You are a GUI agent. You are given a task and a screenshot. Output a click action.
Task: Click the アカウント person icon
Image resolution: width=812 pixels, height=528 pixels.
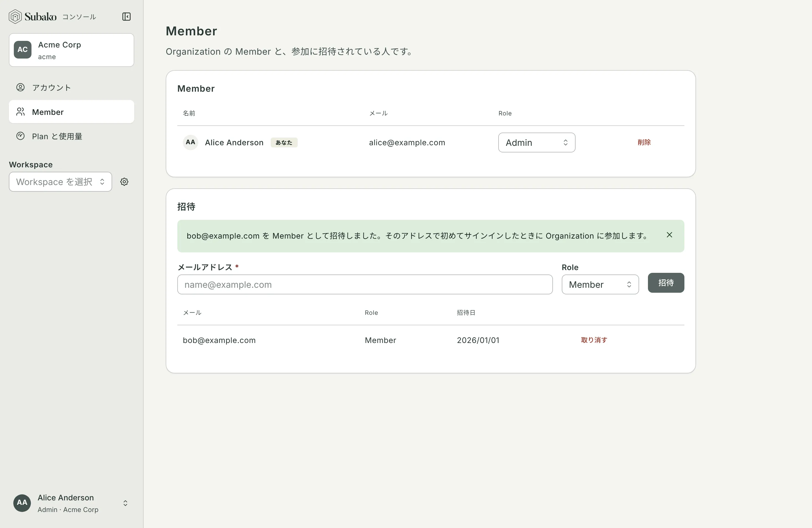pos(20,87)
